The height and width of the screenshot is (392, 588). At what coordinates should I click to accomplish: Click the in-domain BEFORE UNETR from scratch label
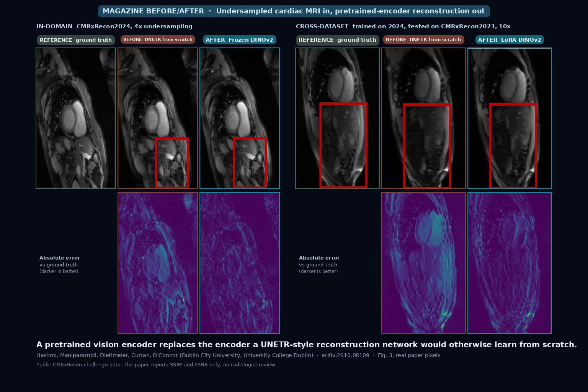pyautogui.click(x=158, y=39)
